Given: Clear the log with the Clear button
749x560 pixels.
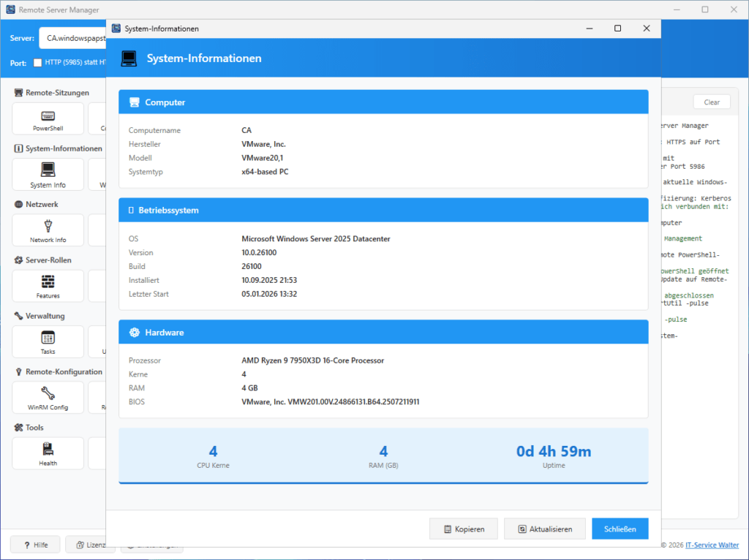Looking at the screenshot, I should pos(711,102).
